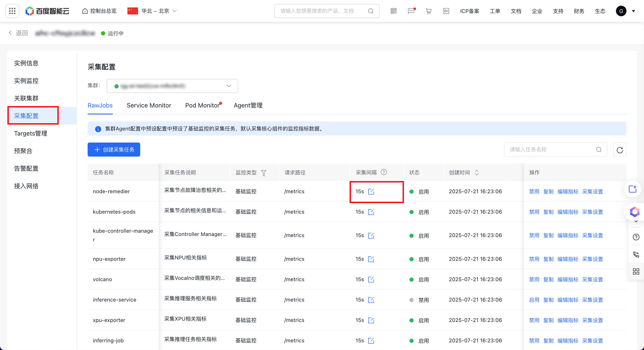Image resolution: width=644 pixels, height=350 pixels.
Task: Edit interval for xpu-exporter row
Action: point(371,320)
